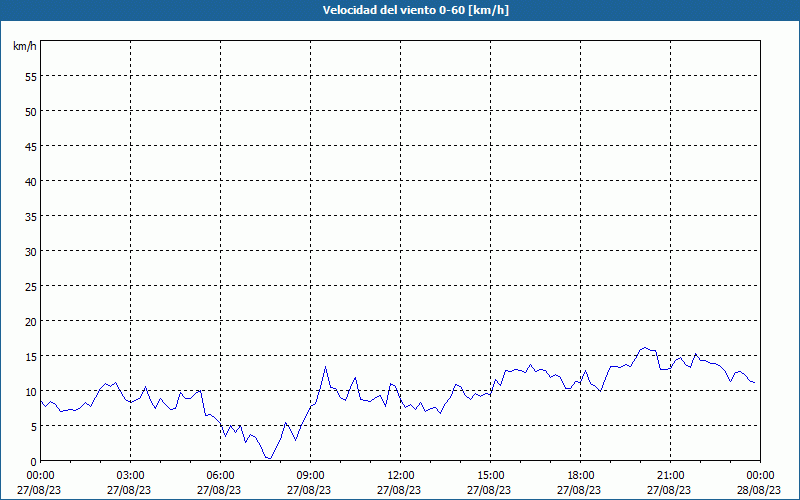Screen dimensions: 800x500
Task: Click the '28/08/23' date label
Action: pyautogui.click(x=760, y=490)
